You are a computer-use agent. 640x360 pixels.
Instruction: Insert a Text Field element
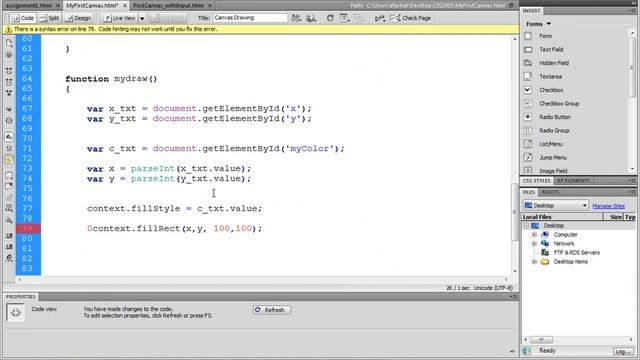coord(545,49)
